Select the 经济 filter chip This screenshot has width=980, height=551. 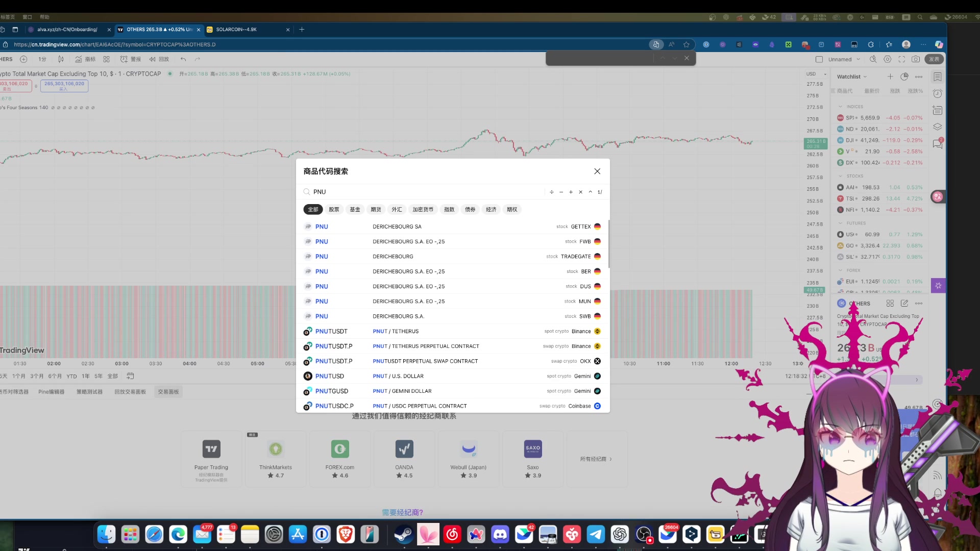[491, 210]
